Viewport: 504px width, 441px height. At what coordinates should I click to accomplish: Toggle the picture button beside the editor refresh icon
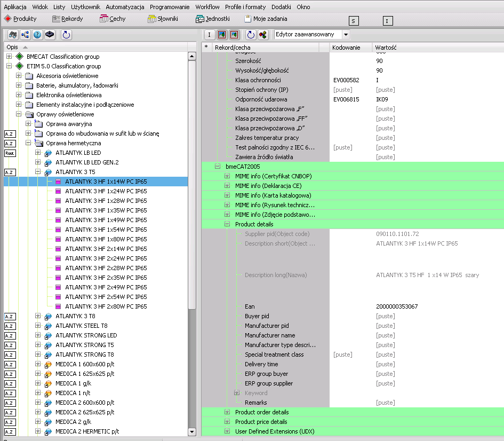[x=234, y=34]
